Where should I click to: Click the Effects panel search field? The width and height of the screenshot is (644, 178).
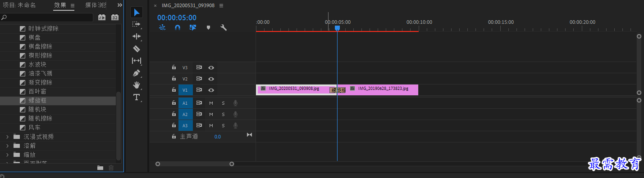(x=47, y=18)
